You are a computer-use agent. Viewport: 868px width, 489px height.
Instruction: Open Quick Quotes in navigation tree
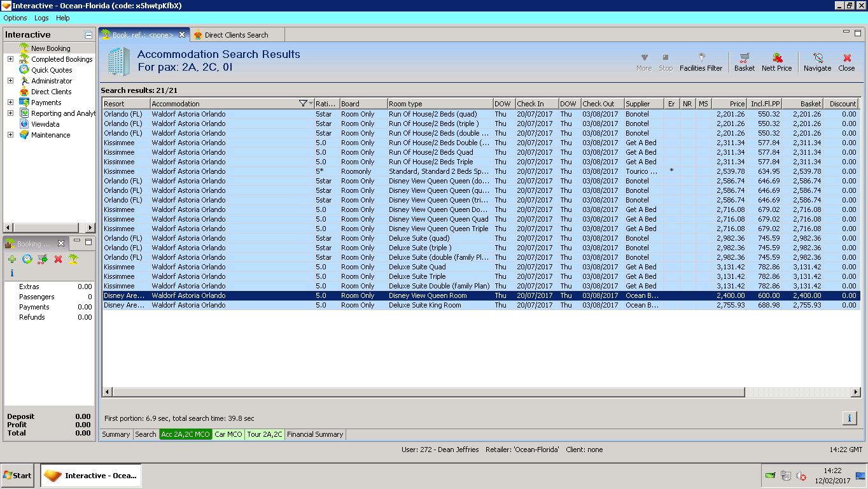pyautogui.click(x=52, y=70)
